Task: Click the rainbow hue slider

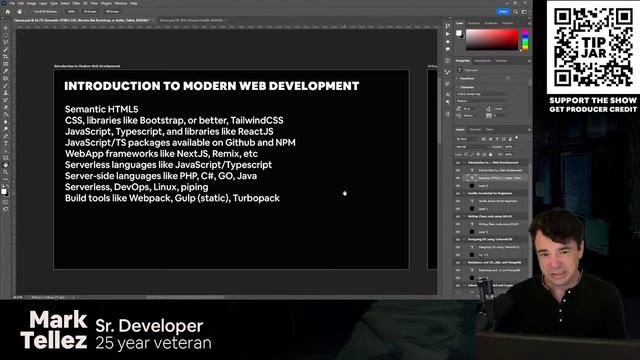Action: point(525,40)
